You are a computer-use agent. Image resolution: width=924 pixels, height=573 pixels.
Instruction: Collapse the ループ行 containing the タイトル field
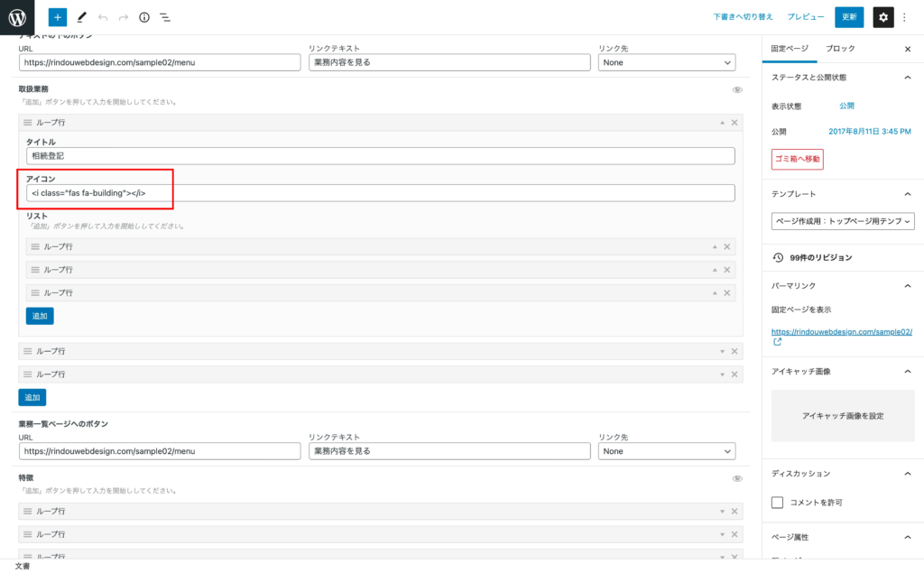point(722,123)
